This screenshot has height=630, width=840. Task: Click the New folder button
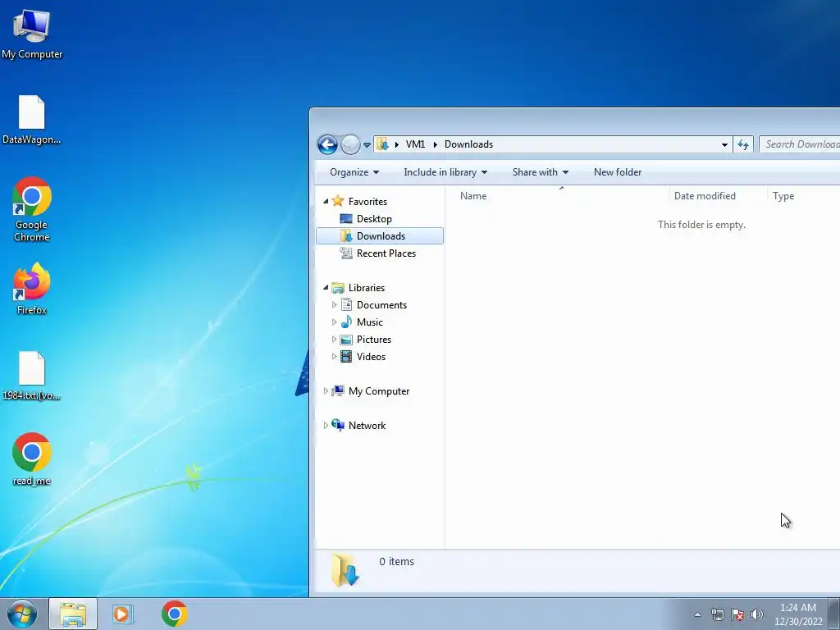point(617,172)
